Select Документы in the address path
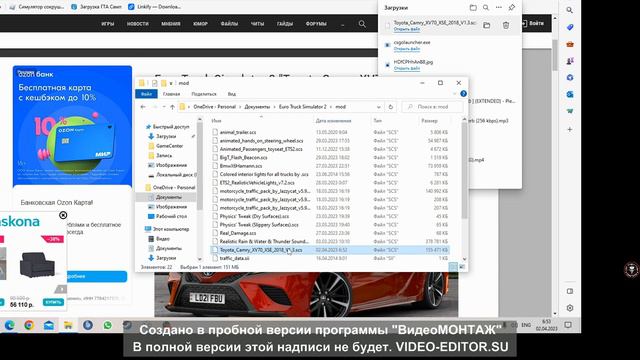 [257, 107]
